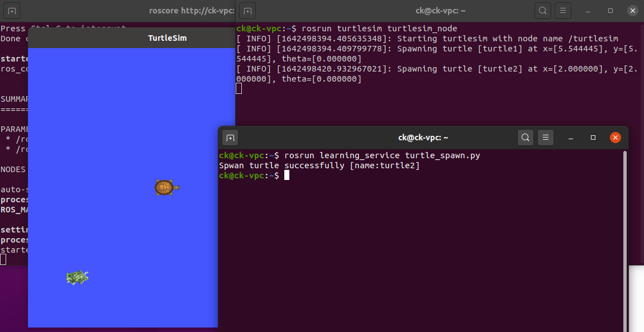Click search icon in back ck@ck-vpc terminal
This screenshot has width=644, height=332.
(x=542, y=11)
